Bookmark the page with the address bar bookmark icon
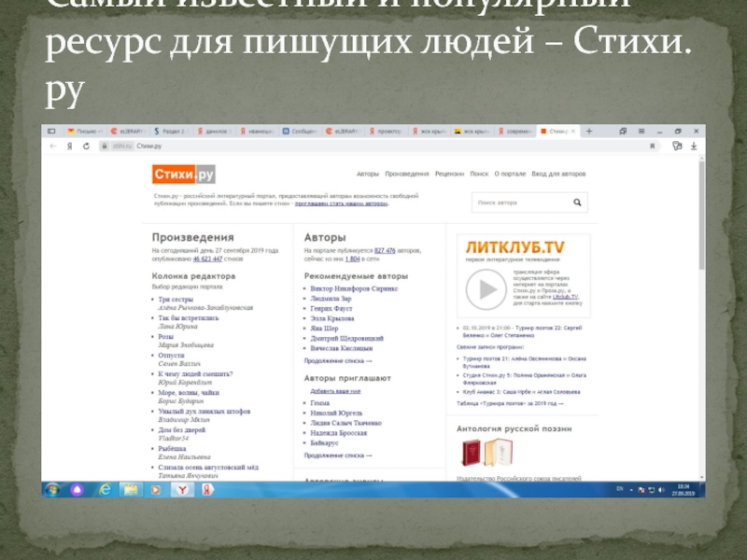This screenshot has height=560, width=747. [652, 147]
